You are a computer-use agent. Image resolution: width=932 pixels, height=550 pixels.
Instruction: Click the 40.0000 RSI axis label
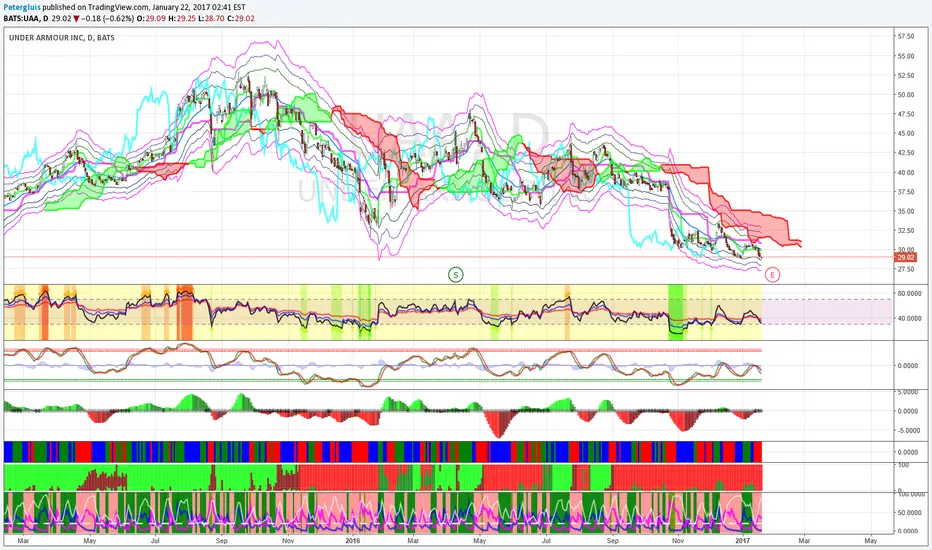pyautogui.click(x=909, y=319)
